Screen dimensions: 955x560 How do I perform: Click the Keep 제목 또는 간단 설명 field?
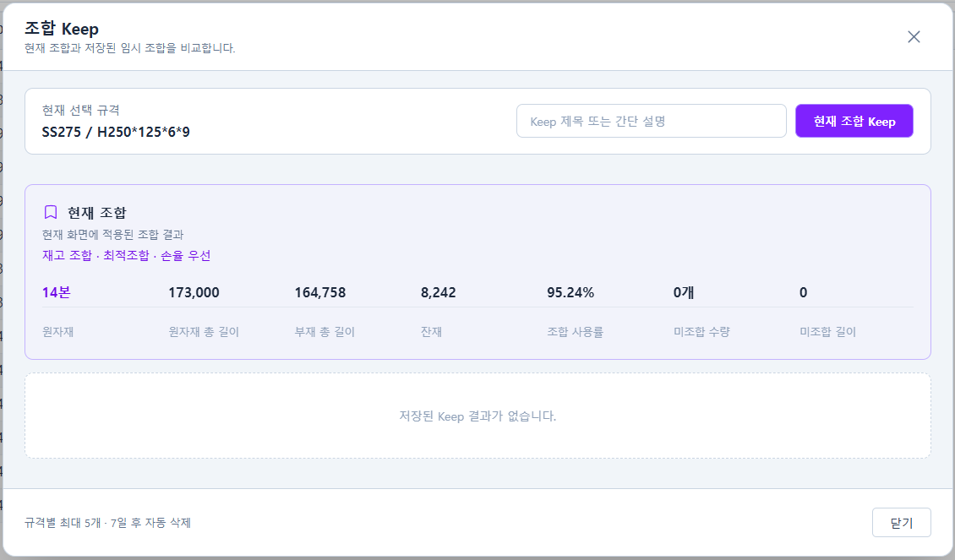[651, 121]
